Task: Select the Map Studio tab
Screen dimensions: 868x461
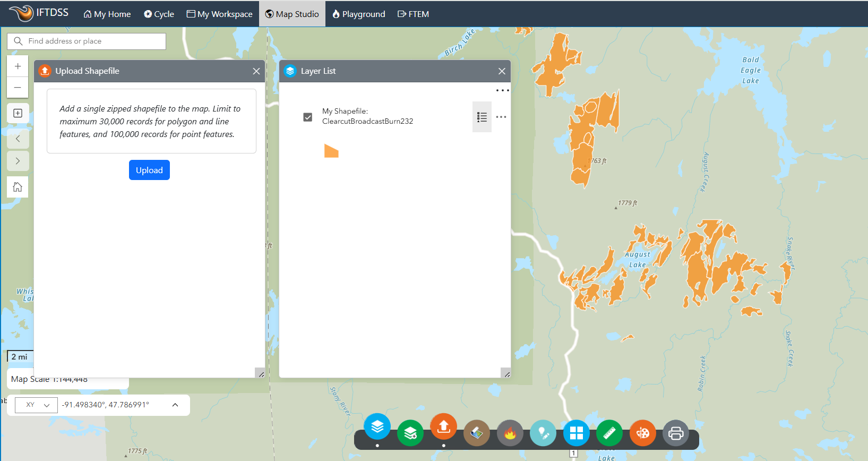Action: coord(292,14)
